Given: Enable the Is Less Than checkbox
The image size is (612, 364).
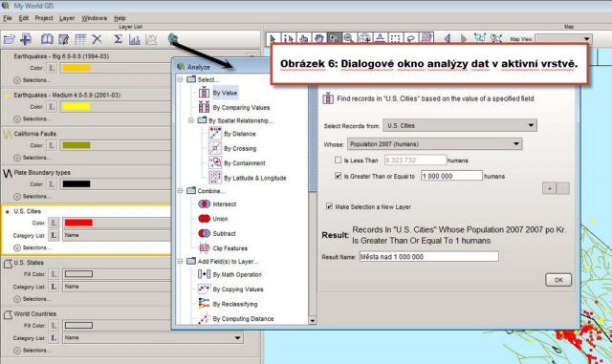Looking at the screenshot, I should tap(338, 160).
